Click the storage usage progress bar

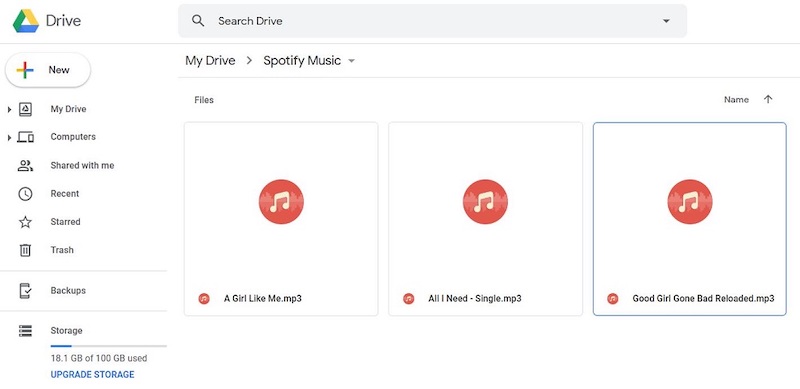click(108, 346)
